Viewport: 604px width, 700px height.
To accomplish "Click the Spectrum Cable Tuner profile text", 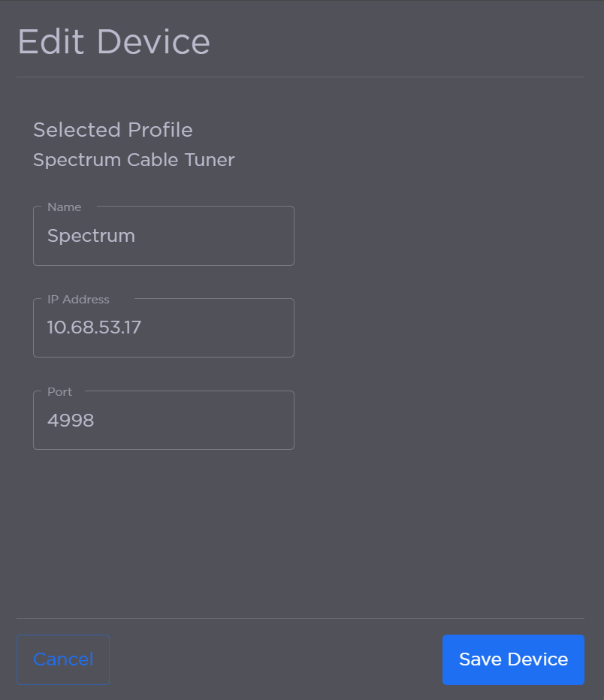I will point(134,160).
